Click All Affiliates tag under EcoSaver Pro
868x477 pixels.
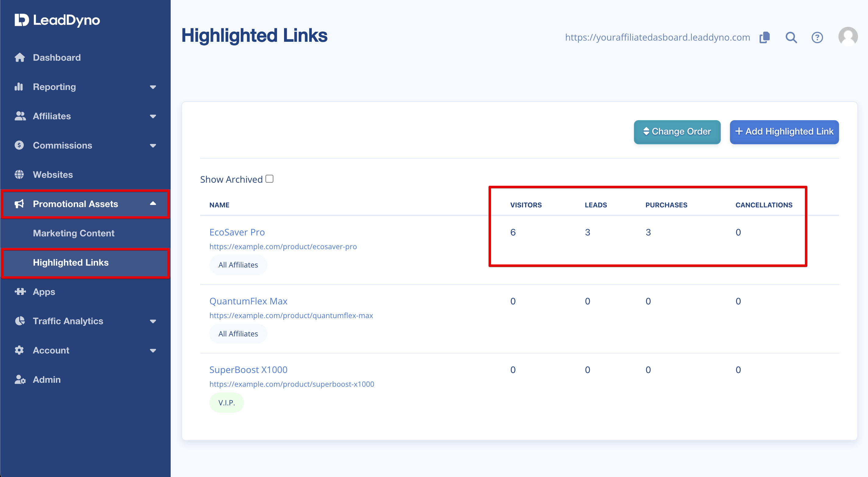238,265
